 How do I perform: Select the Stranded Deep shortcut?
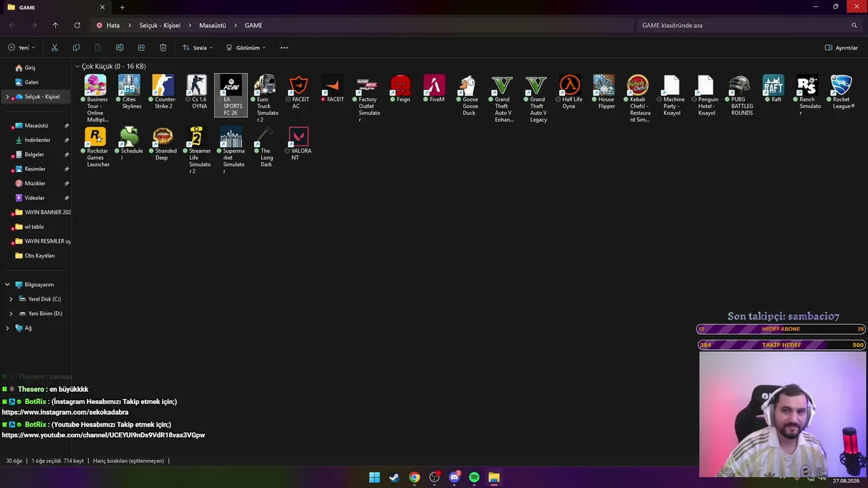point(163,144)
